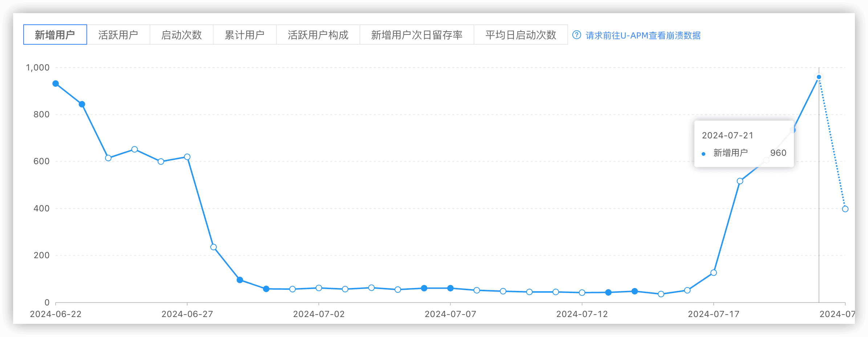
Task: Select the data point above 2024-07-02
Action: [319, 288]
